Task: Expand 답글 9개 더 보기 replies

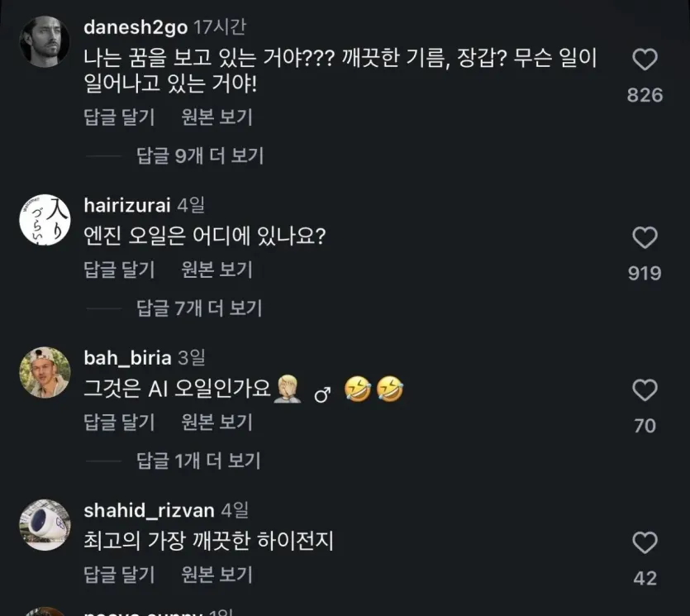Action: [200, 156]
